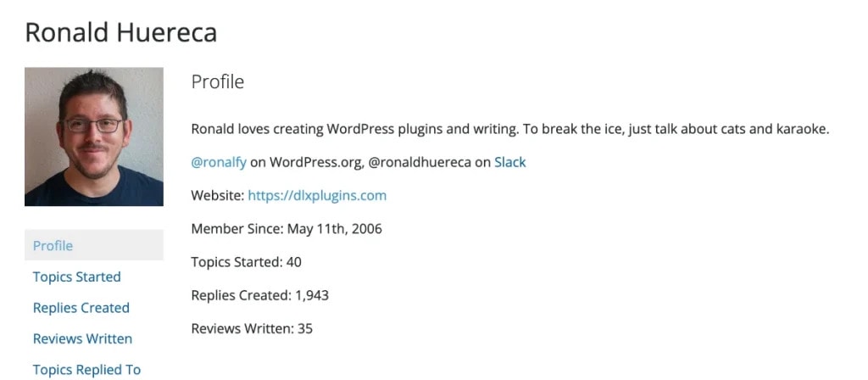Viewport: 868px width, 380px height.
Task: View Topics Replied To list
Action: pyautogui.click(x=87, y=370)
